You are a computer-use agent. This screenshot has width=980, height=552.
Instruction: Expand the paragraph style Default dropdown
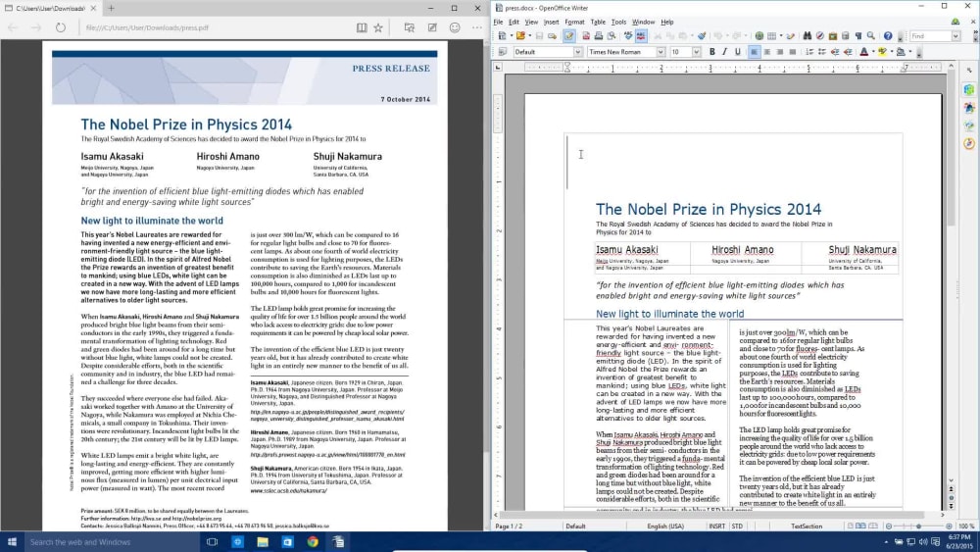point(577,52)
